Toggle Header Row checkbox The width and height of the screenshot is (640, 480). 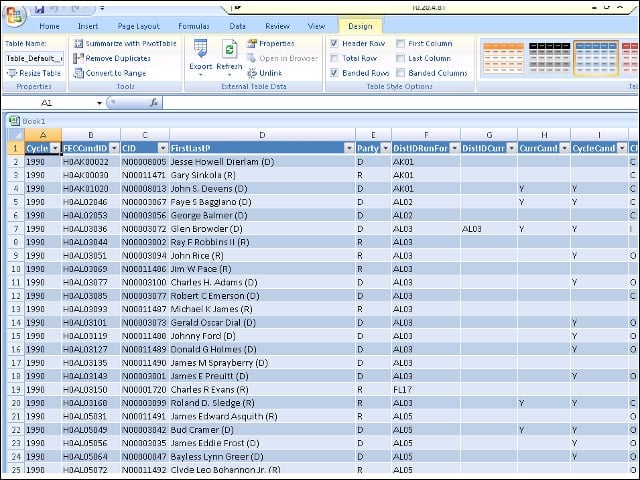[334, 43]
